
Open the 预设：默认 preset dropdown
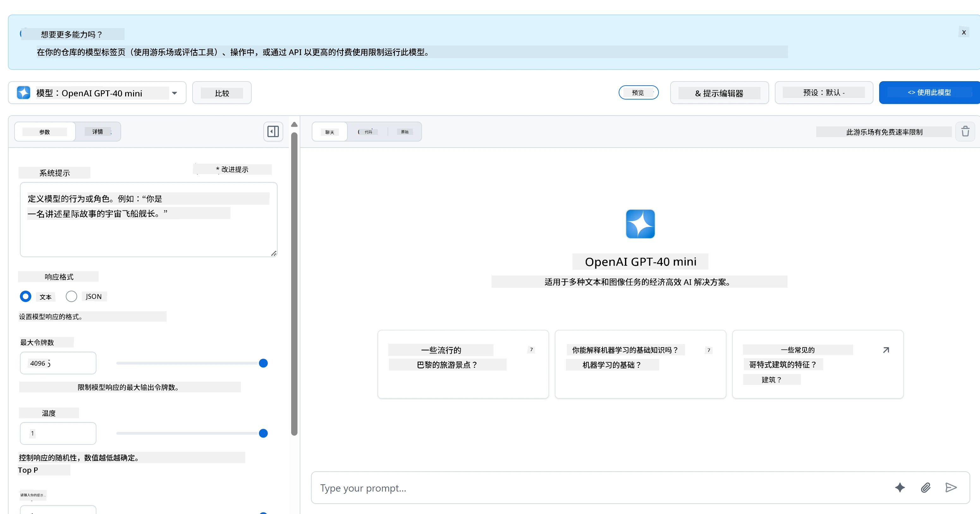[824, 93]
